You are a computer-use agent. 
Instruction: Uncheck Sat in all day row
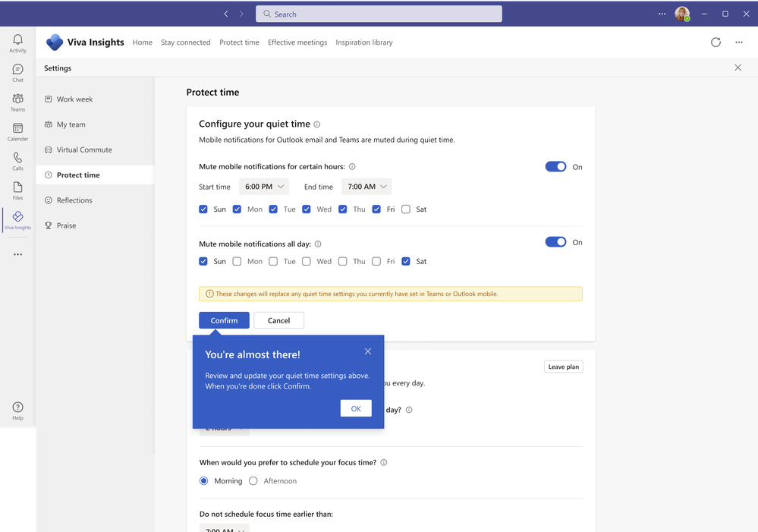[406, 262]
